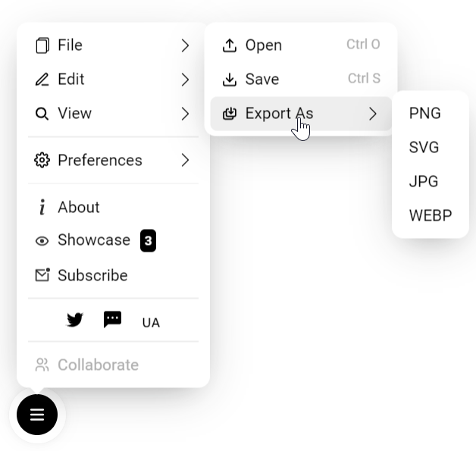This screenshot has width=476, height=451.
Task: Expand the View submenu arrow
Action: [x=185, y=114]
